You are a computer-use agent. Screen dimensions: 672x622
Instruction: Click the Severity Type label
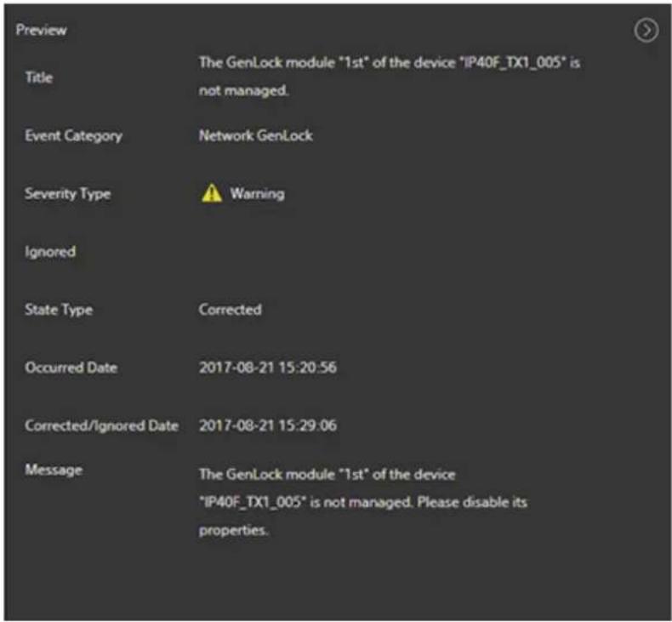coord(68,194)
